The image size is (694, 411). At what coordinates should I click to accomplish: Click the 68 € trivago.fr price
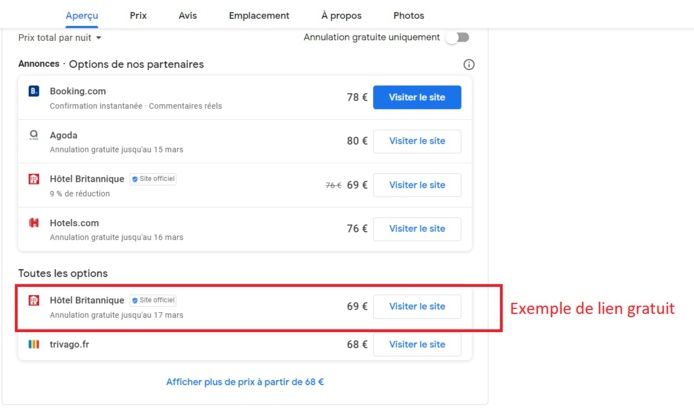[357, 345]
